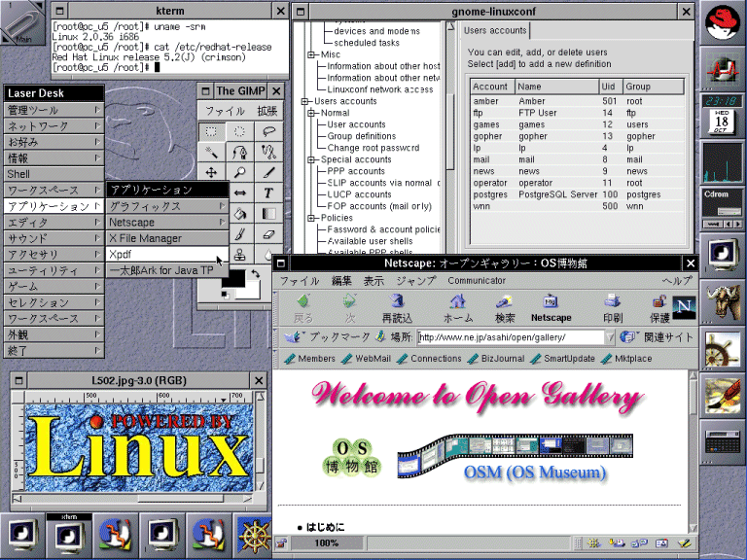Viewport: 747px width, 560px height.
Task: Open the WebMail personal toolbar link
Action: click(367, 359)
